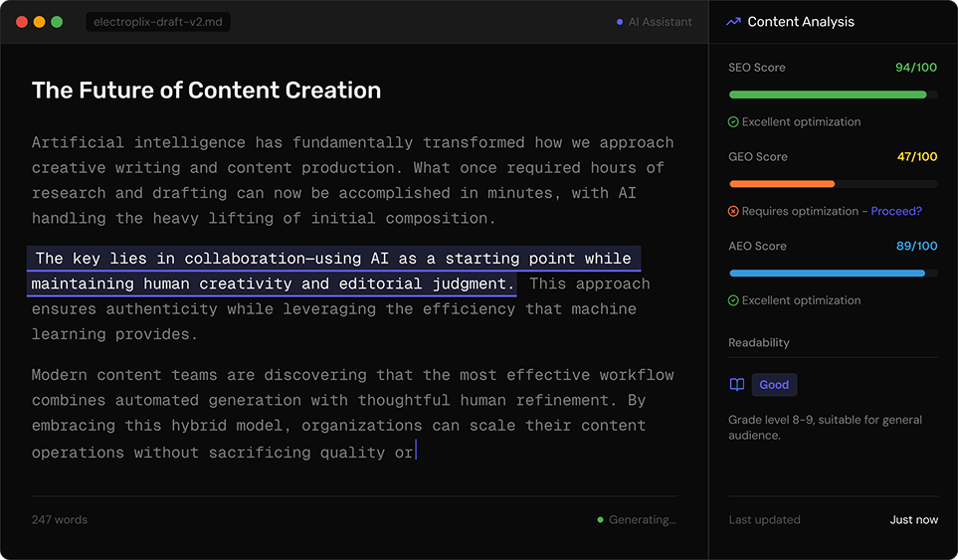The height and width of the screenshot is (560, 959).
Task: Click the GEO orange warning icon
Action: [733, 212]
